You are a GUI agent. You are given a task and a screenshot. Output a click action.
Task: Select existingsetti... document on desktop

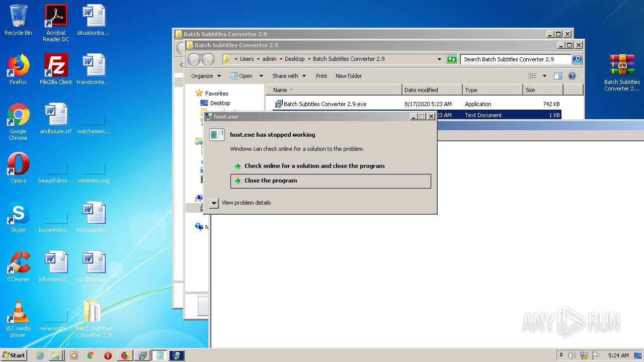click(94, 217)
